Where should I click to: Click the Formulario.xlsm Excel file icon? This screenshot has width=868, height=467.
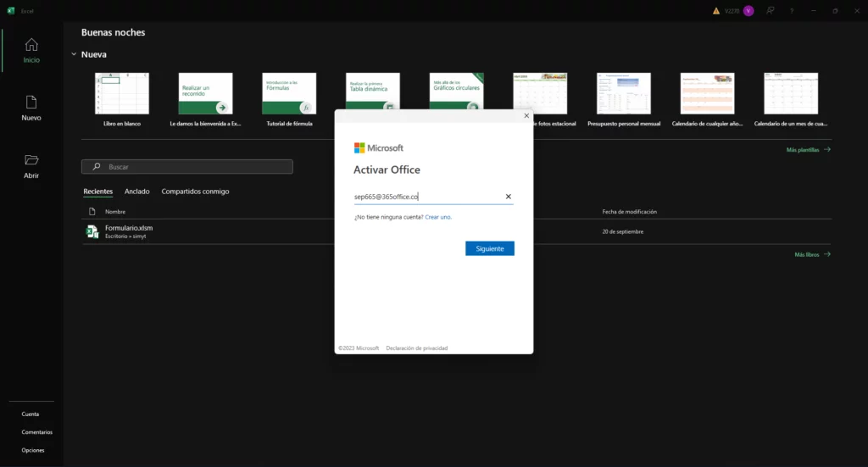click(92, 231)
